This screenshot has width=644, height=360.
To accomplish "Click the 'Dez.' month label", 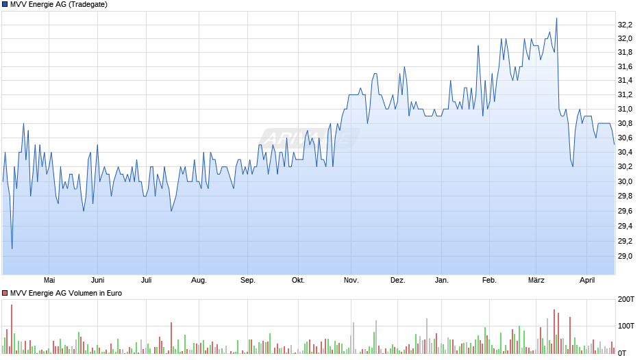I will (397, 280).
